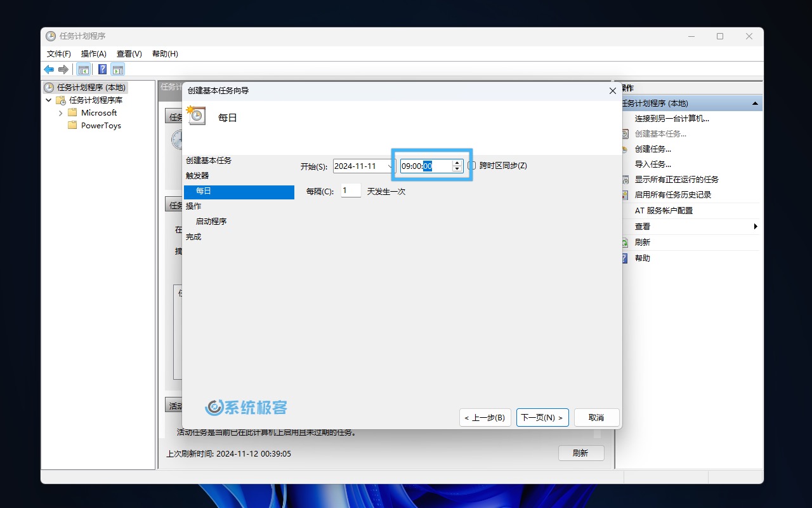The height and width of the screenshot is (508, 812).
Task: Click 连接到另一台计算机... action
Action: click(x=672, y=118)
